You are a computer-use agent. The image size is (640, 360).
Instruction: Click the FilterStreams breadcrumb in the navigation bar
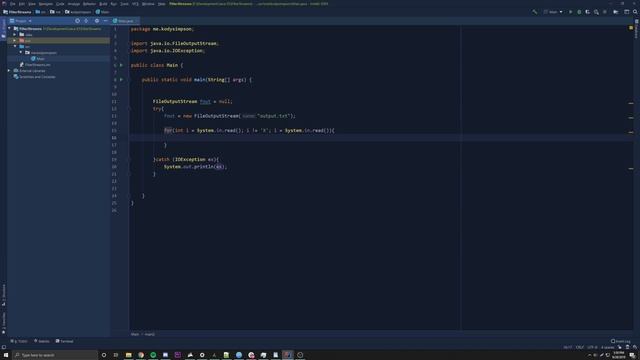pyautogui.click(x=17, y=12)
